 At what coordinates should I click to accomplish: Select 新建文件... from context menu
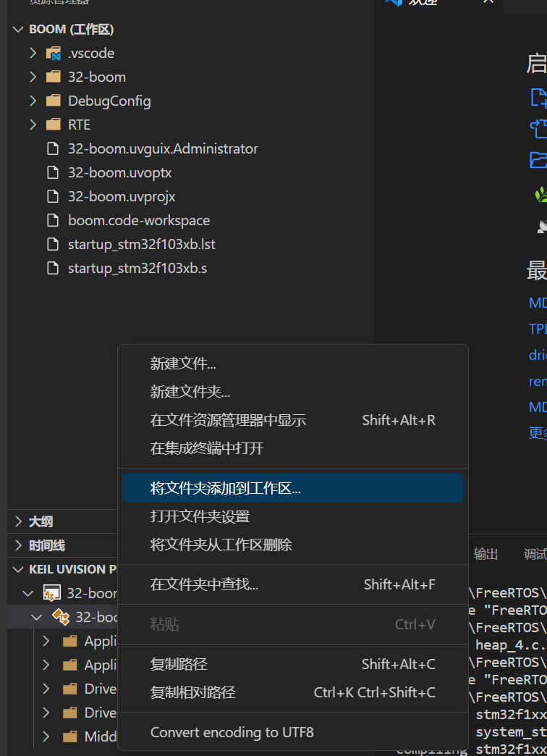292,364
